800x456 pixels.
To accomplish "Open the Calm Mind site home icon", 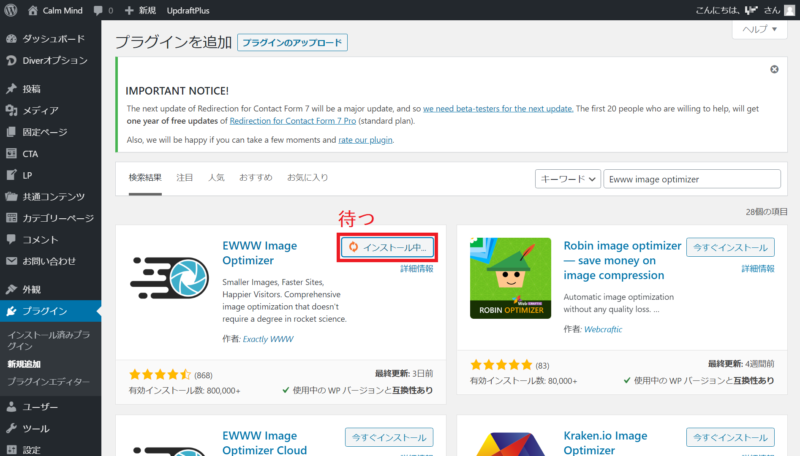I will click(33, 10).
